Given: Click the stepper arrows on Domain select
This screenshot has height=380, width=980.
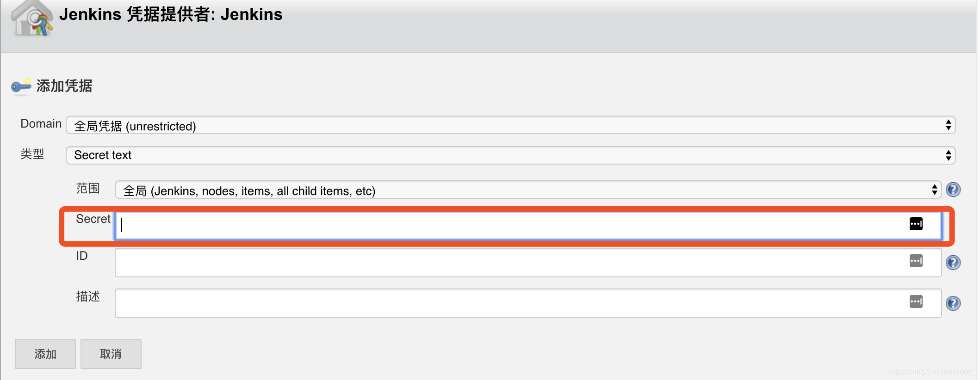Looking at the screenshot, I should pos(948,125).
